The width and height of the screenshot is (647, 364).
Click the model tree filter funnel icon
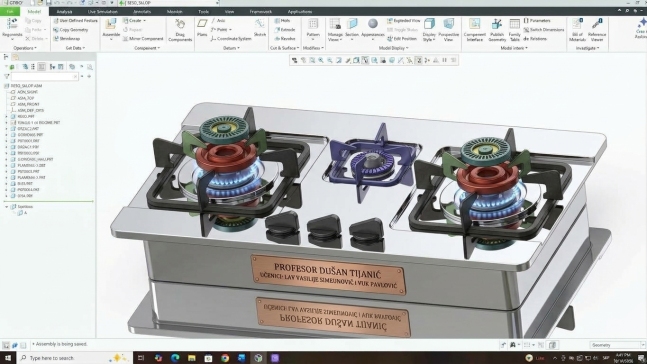pos(7,76)
